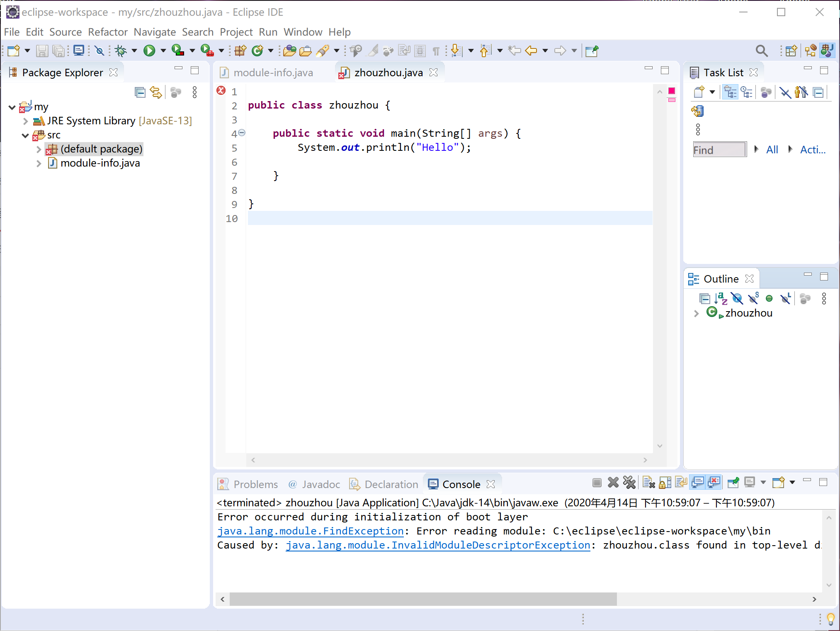The width and height of the screenshot is (840, 631).
Task: Collapse main method fold on line 4
Action: click(x=242, y=133)
